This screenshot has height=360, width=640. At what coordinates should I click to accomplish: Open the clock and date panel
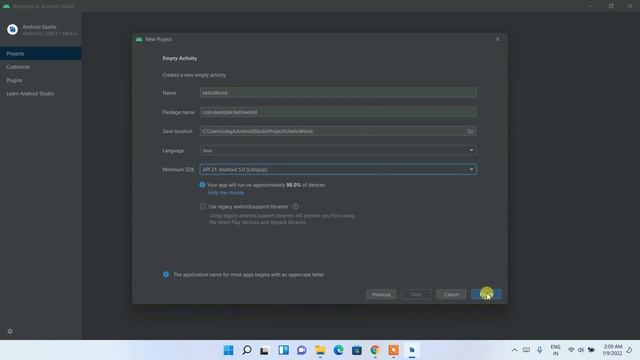pyautogui.click(x=612, y=350)
